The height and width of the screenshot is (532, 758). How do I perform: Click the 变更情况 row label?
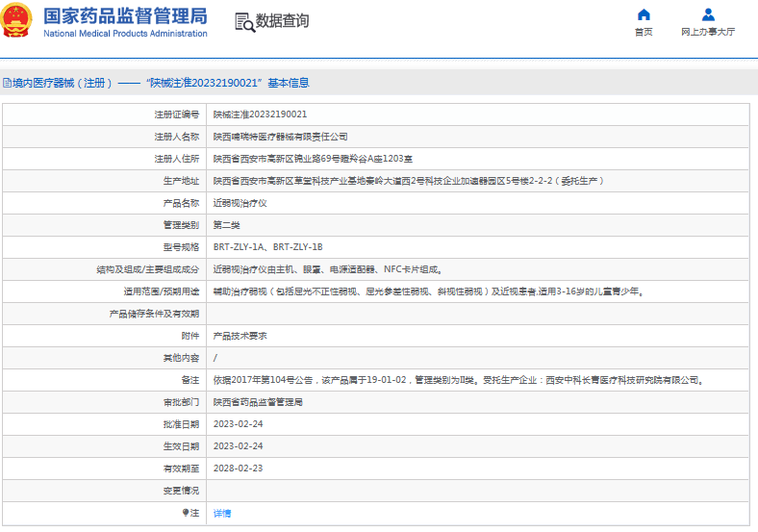(181, 491)
